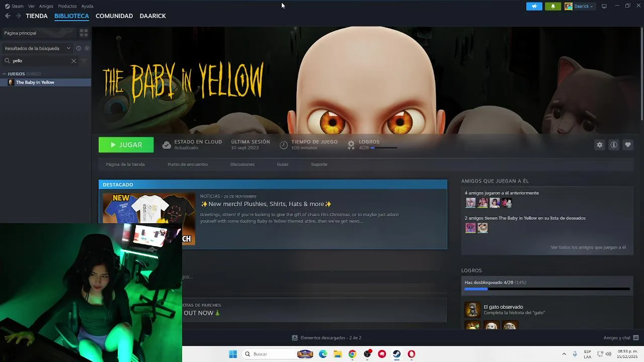Add game to favorites heart icon
The image size is (644, 362).
628,145
